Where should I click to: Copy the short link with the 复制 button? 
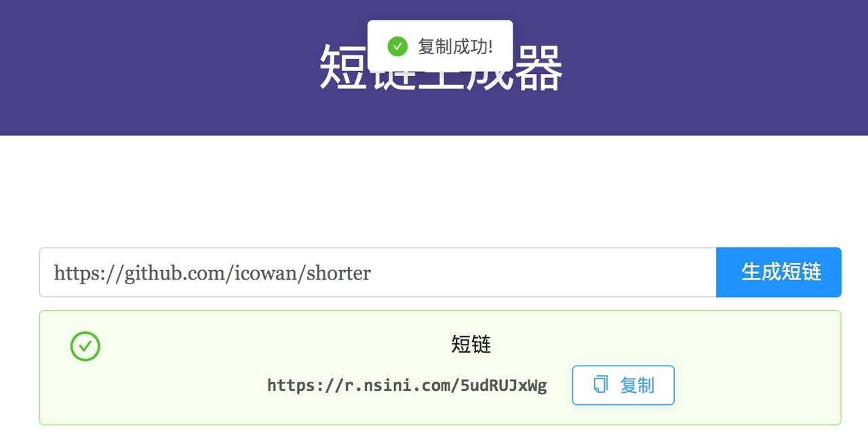[x=623, y=385]
